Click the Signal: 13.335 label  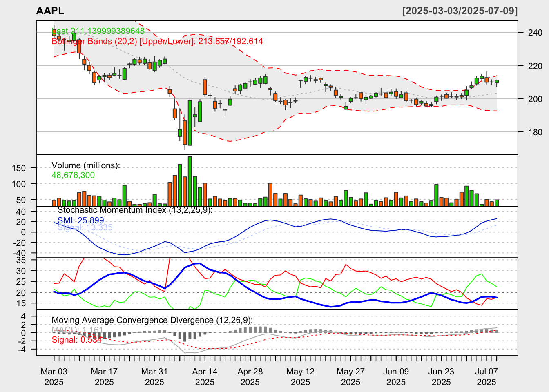point(85,227)
